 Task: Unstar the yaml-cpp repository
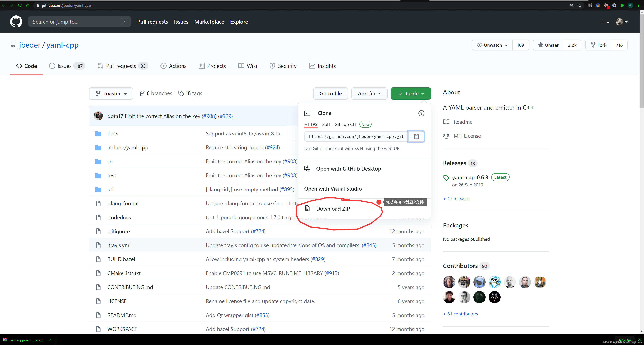point(548,45)
